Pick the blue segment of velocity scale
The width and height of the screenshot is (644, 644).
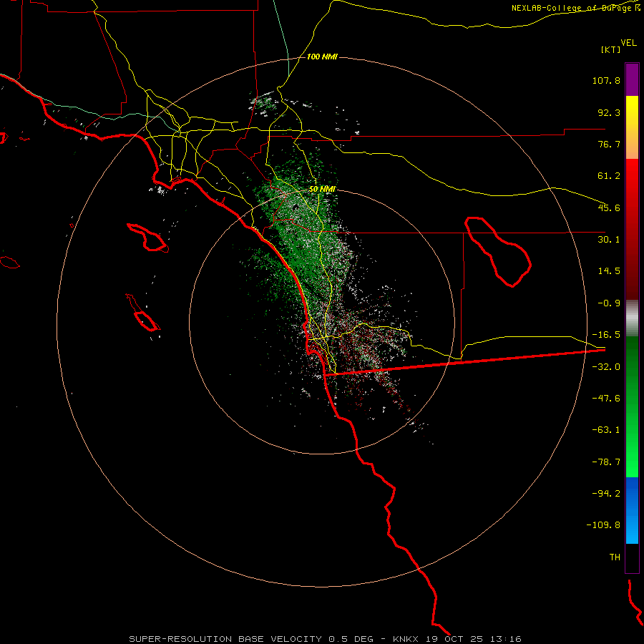click(x=632, y=510)
